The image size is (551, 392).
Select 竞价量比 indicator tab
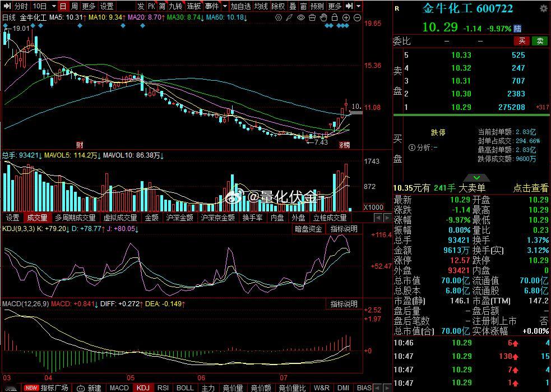click(293, 388)
